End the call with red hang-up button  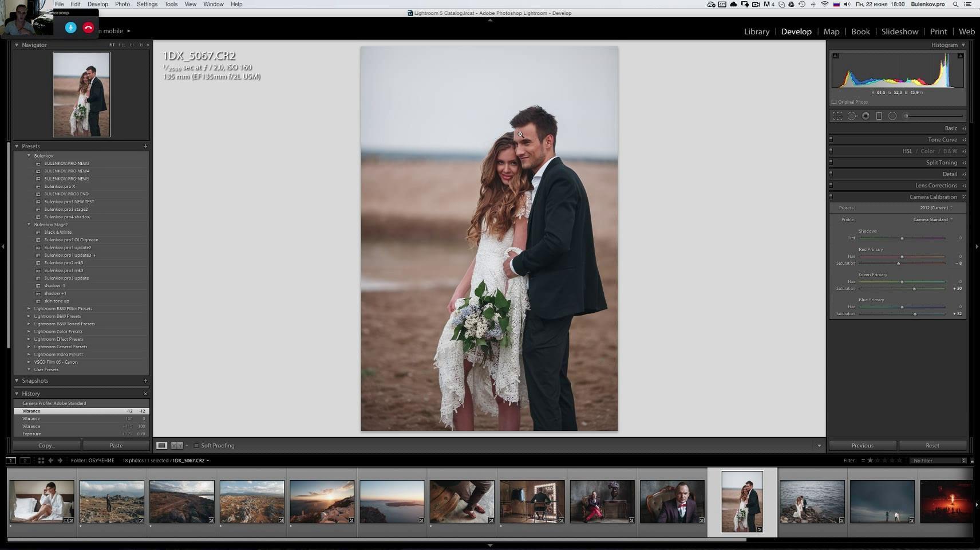[x=88, y=27]
